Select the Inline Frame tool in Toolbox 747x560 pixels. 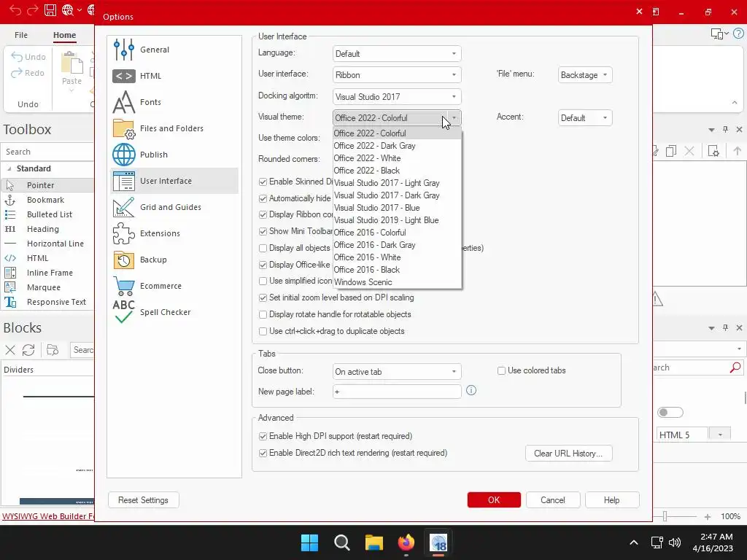coord(47,273)
